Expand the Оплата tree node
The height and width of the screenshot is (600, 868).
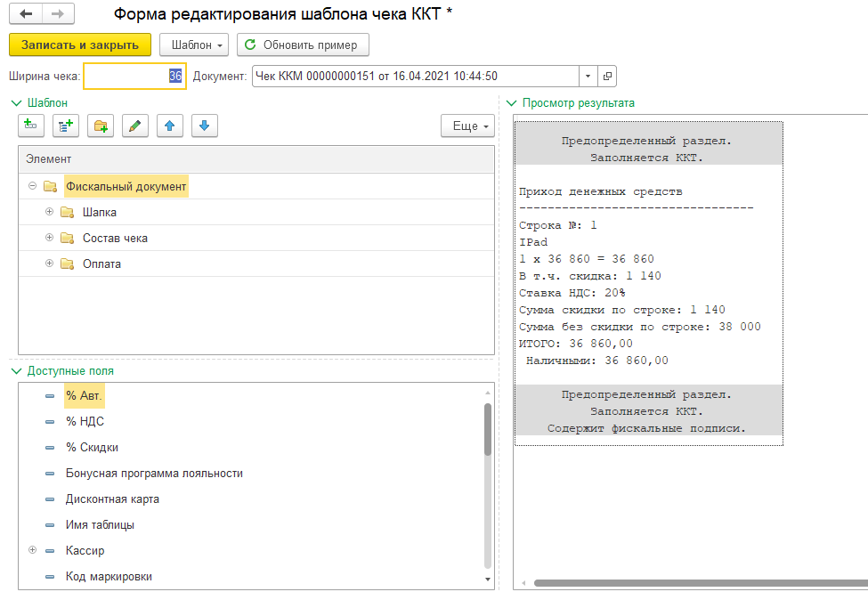(49, 264)
